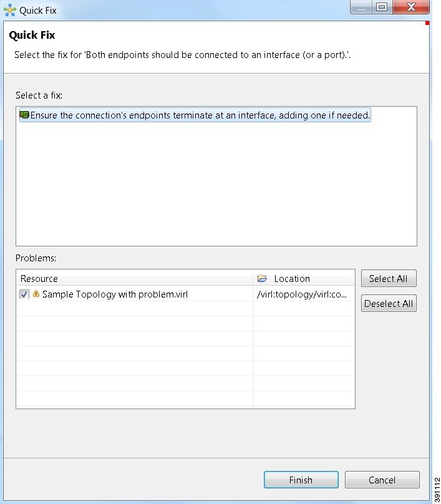Select the 'Sample Topology with problem.virl' row name
Screen dimensions: 441x504
click(115, 294)
